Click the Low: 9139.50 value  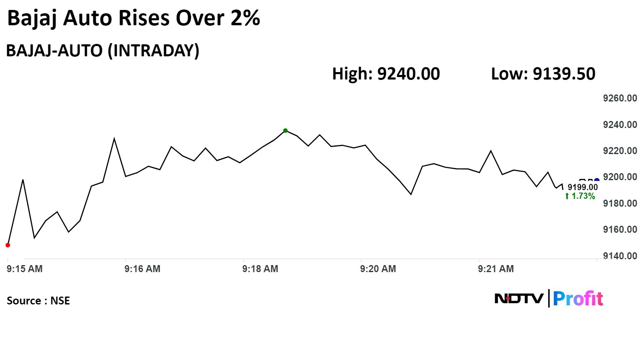click(543, 74)
